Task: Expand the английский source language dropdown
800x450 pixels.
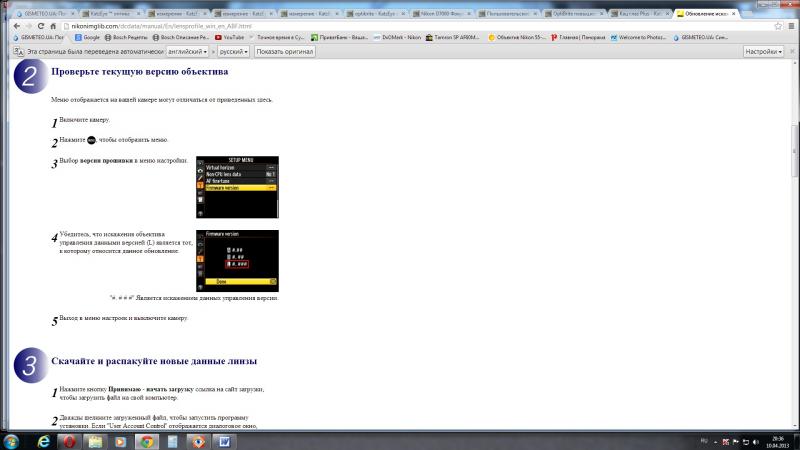Action: click(x=187, y=52)
